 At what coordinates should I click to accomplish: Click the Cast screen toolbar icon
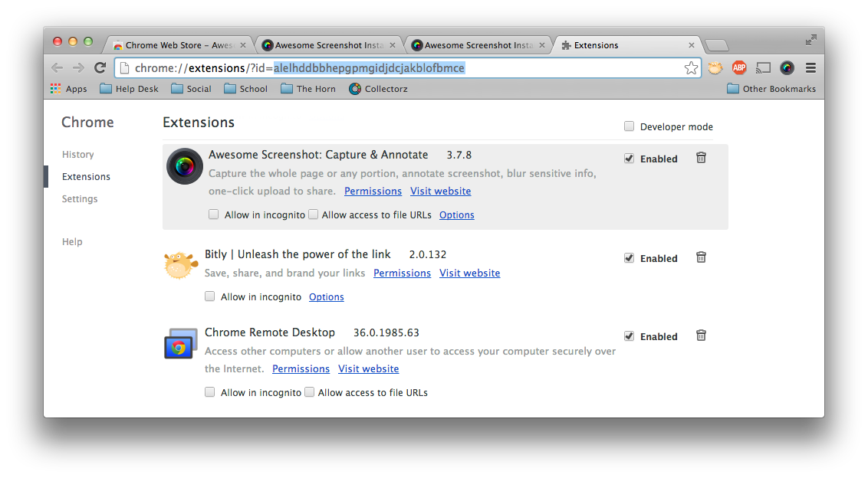pos(764,68)
